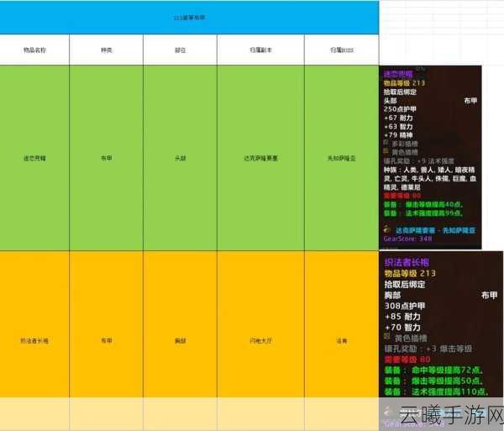504x431 pixels.
Task: Select the 归属副本 header cell
Action: [x=260, y=50]
